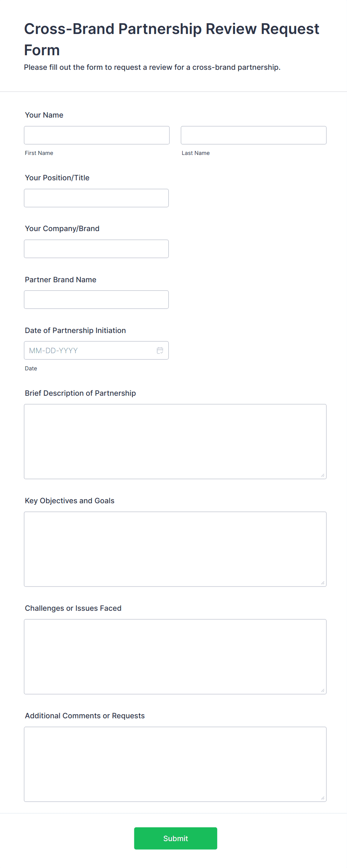Focus the Partner Brand Name field

point(96,299)
